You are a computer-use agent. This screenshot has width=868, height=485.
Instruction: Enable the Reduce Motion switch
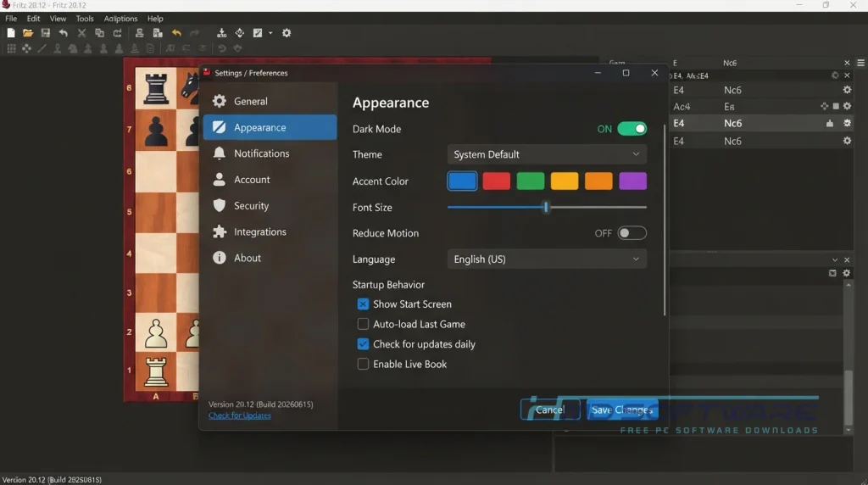(632, 233)
